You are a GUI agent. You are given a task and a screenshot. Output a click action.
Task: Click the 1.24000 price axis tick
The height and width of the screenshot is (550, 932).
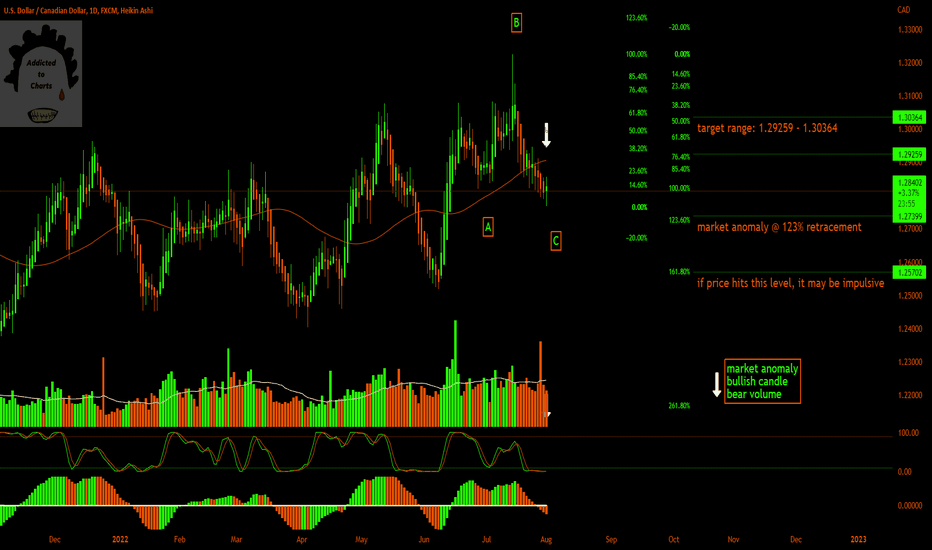pyautogui.click(x=910, y=328)
